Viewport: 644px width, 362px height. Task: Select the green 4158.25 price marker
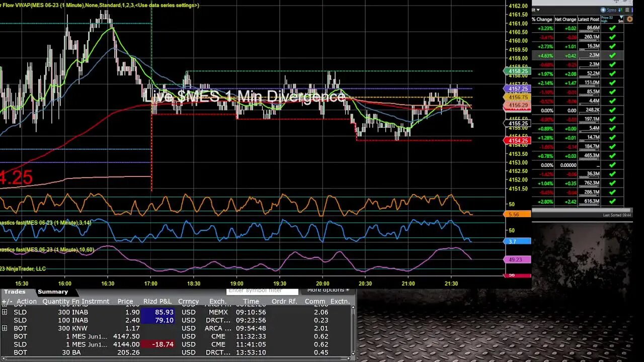[517, 71]
